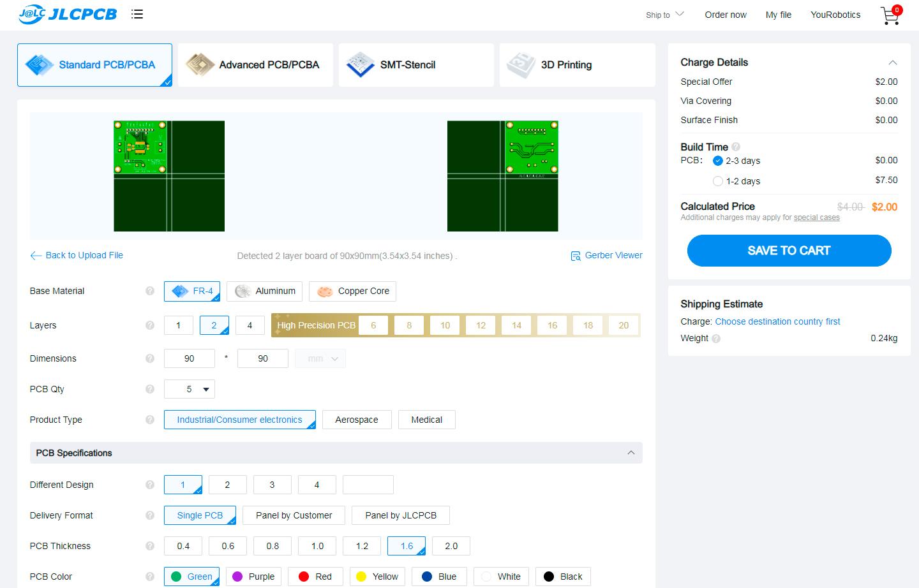Click help icon beside Build Time
This screenshot has height=588, width=919.
(x=736, y=147)
